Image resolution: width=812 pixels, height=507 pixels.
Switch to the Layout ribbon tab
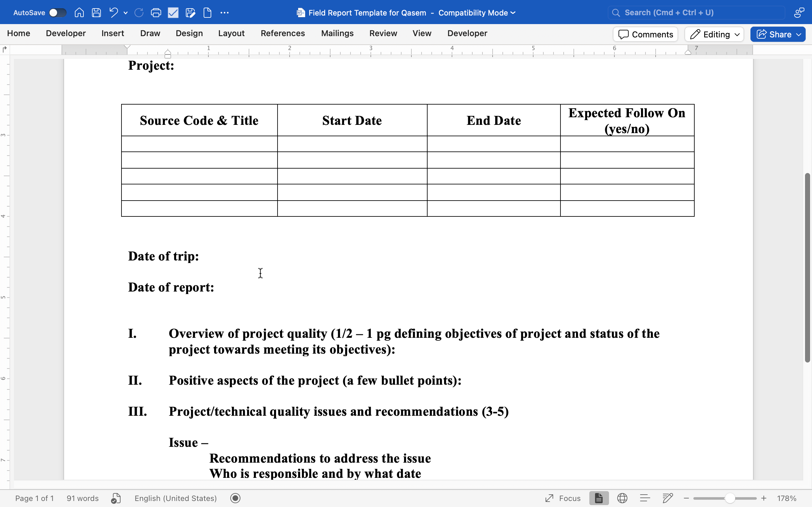(x=231, y=33)
